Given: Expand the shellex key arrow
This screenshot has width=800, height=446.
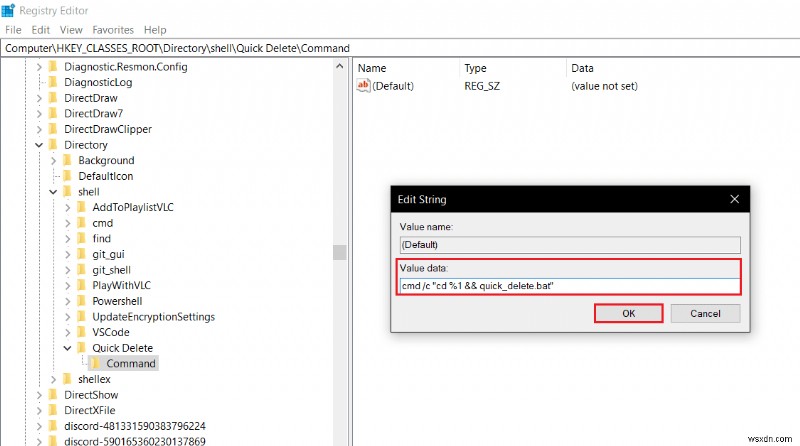Looking at the screenshot, I should 54,379.
